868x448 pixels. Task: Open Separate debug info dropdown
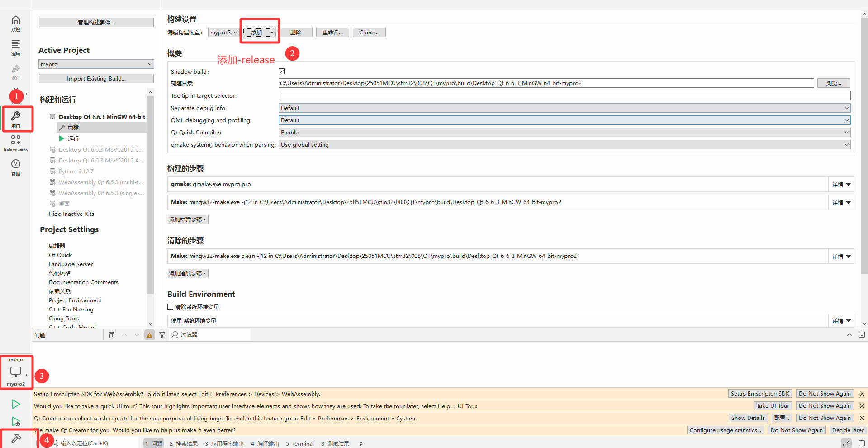pos(564,108)
